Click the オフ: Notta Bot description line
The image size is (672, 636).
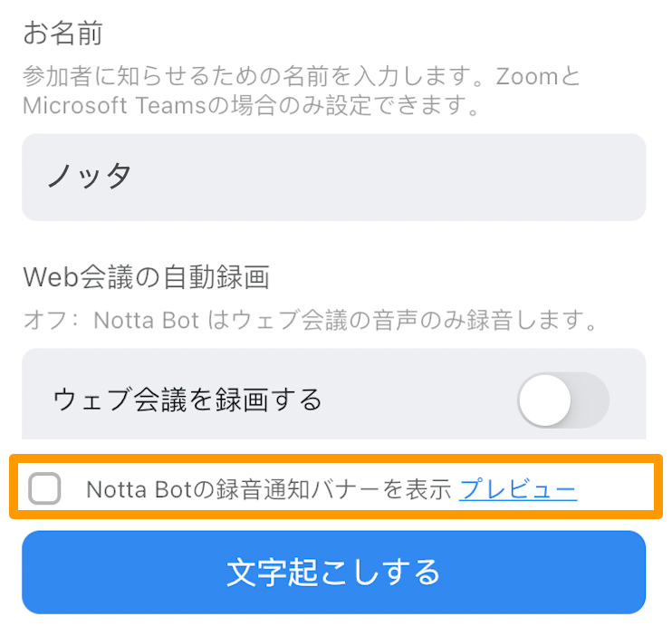tap(311, 320)
